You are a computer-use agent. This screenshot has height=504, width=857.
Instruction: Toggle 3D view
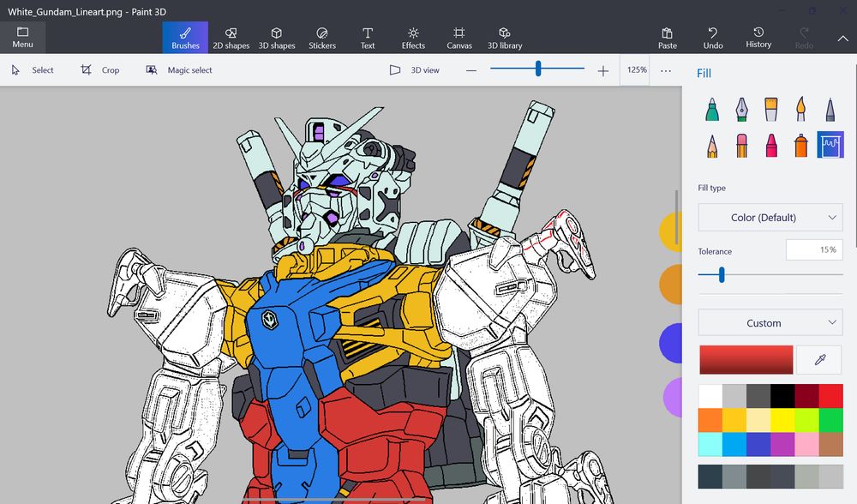point(414,70)
